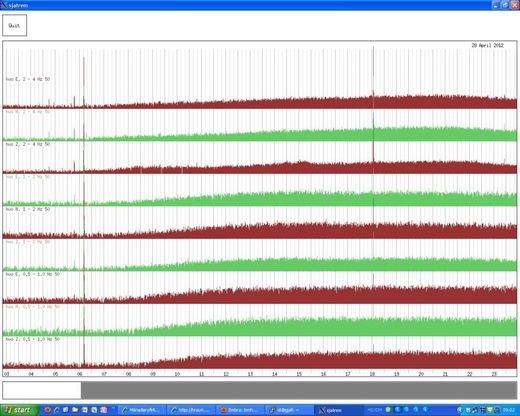Expand hidden tray icons arrow

pos(460,410)
